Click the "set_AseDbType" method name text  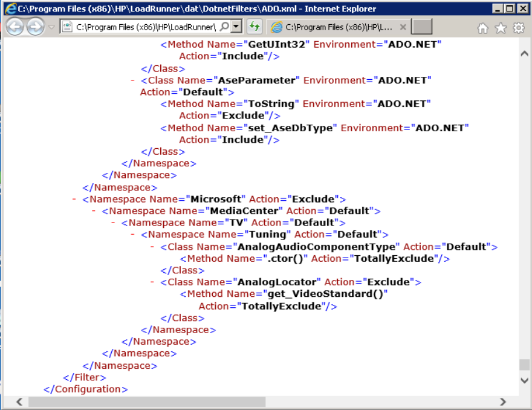pos(290,128)
